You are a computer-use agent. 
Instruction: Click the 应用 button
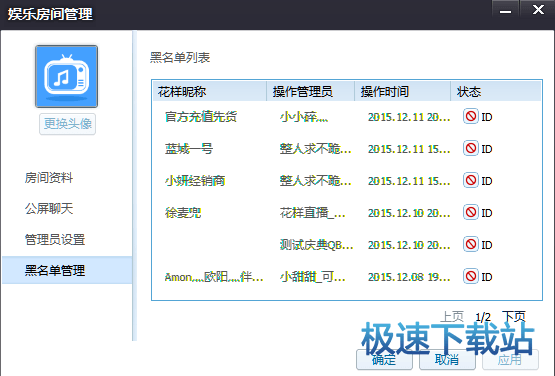click(510, 359)
